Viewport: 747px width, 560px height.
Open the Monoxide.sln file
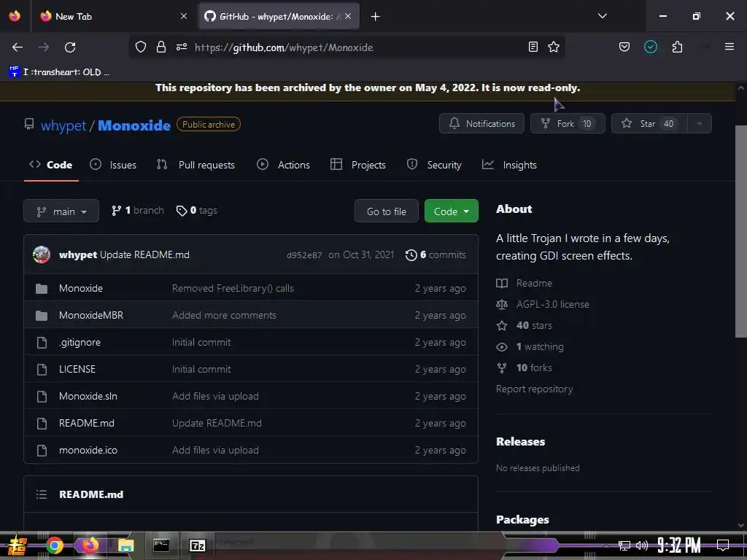click(88, 396)
